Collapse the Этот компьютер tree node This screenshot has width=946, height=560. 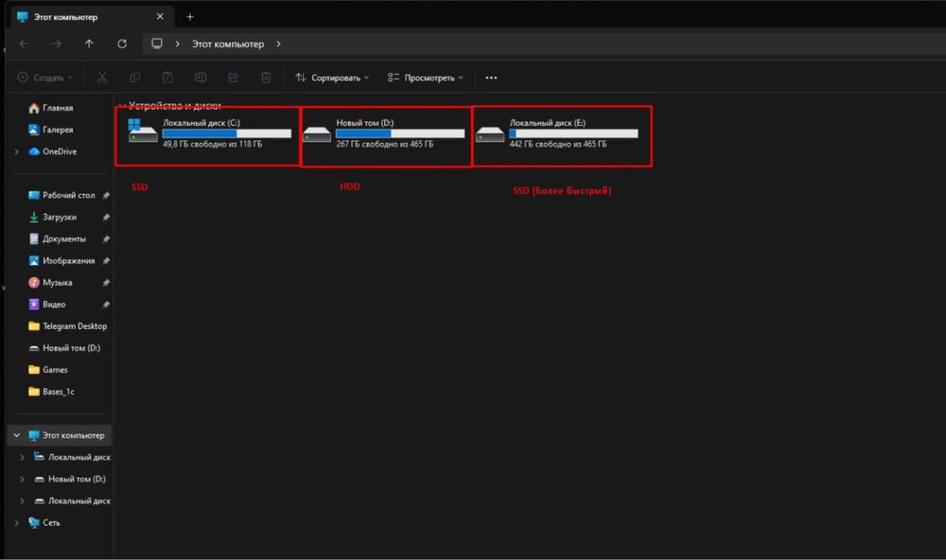(x=17, y=435)
